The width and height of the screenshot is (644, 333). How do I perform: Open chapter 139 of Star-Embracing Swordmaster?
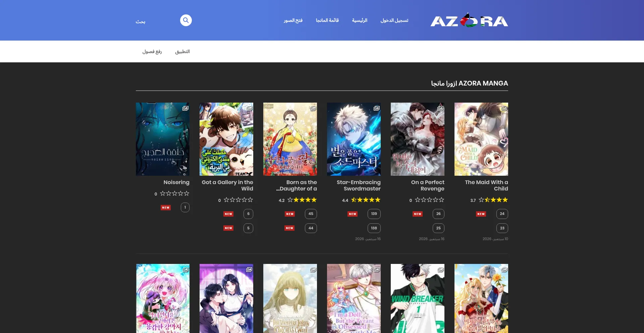(x=374, y=214)
